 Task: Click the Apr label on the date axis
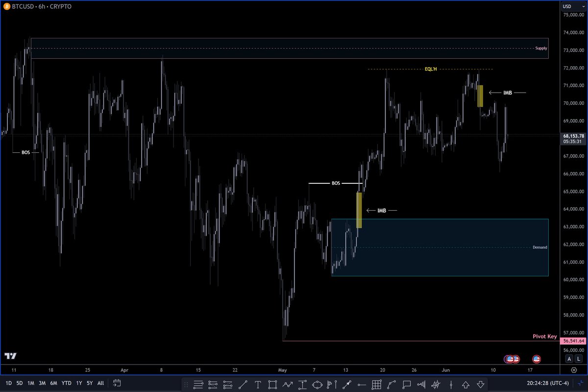[124, 370]
